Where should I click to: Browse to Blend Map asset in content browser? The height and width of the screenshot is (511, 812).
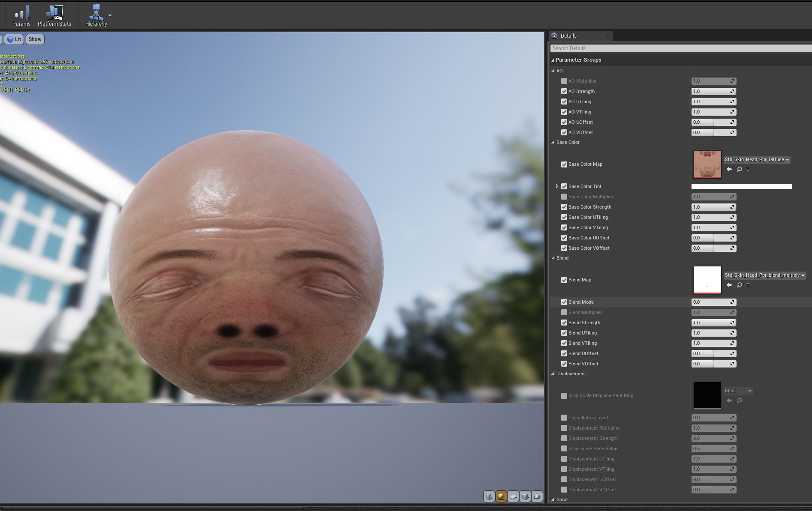point(739,285)
